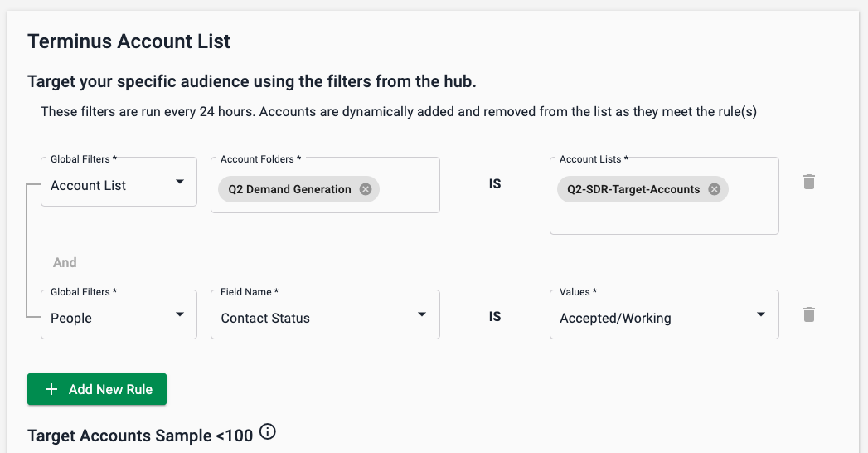Delete the Account List rule with trash icon
The height and width of the screenshot is (453, 868).
809,182
